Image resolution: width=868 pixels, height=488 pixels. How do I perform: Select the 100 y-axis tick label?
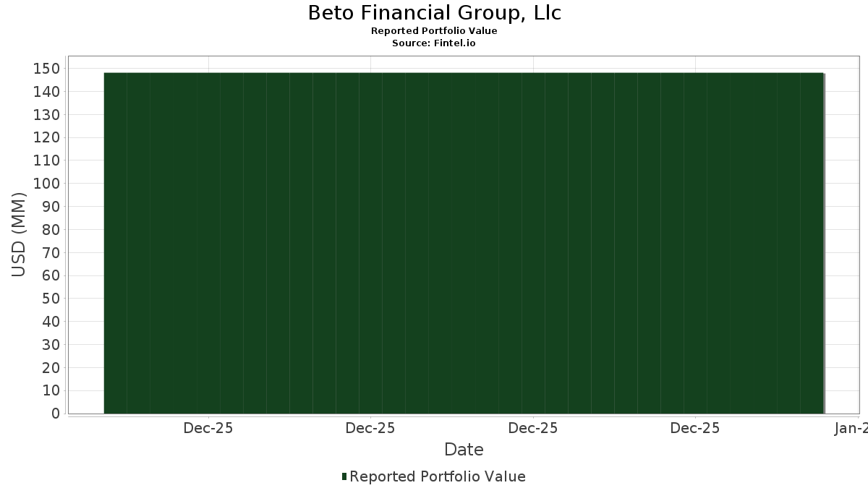47,184
